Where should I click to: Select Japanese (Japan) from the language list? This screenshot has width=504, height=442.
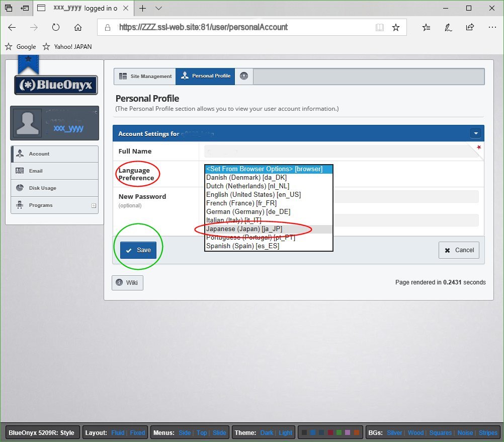click(x=244, y=229)
